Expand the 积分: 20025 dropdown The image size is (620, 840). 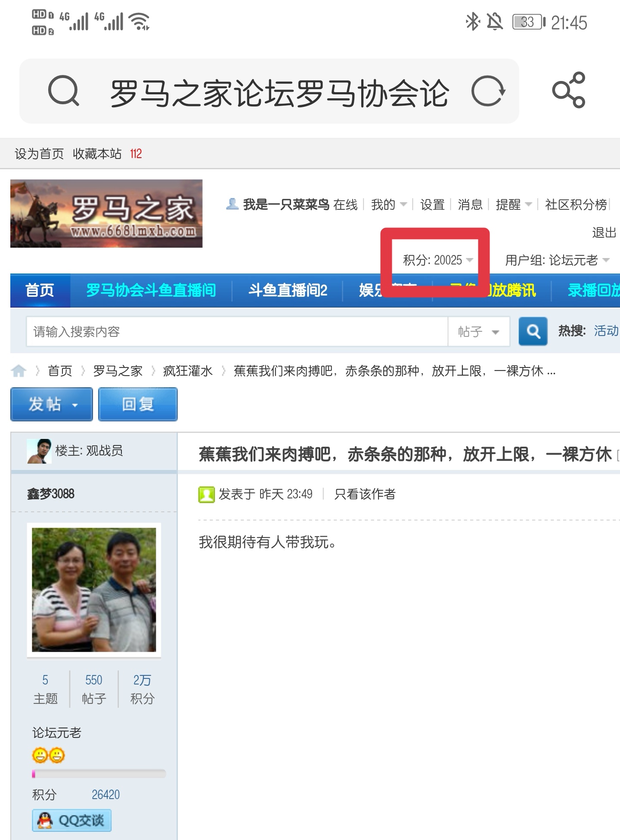[x=438, y=260]
